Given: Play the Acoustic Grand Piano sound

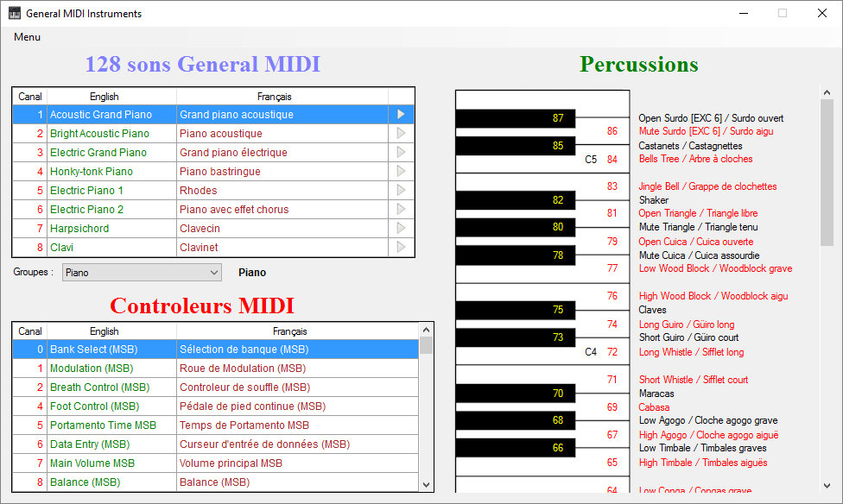Looking at the screenshot, I should click(x=400, y=113).
